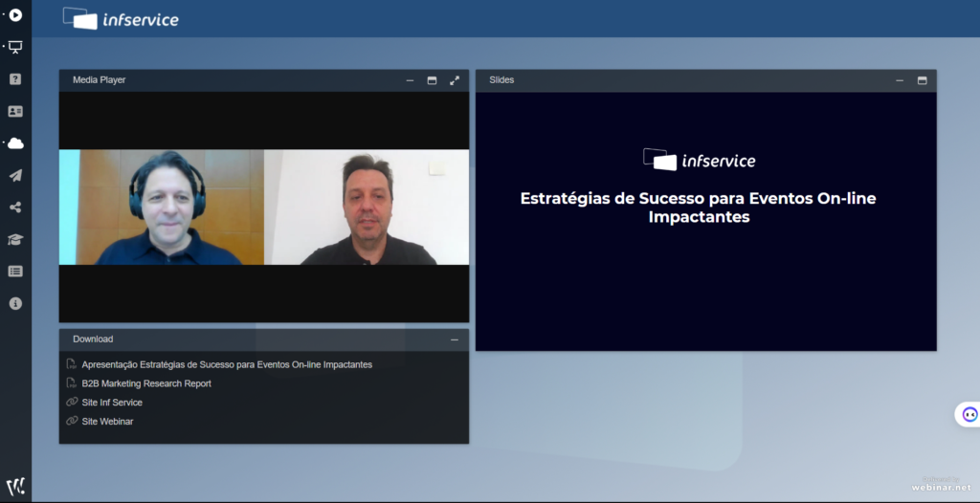The image size is (980, 503).
Task: Open the cloud Download sidebar icon
Action: click(15, 143)
